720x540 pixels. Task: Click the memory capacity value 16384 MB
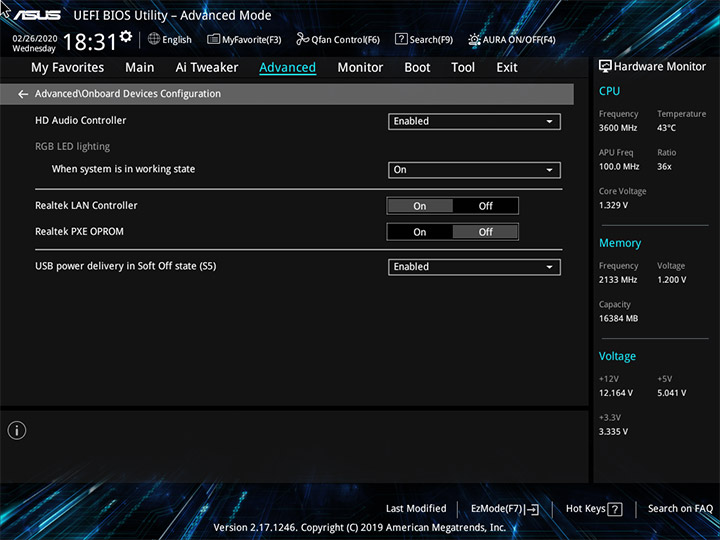point(619,318)
